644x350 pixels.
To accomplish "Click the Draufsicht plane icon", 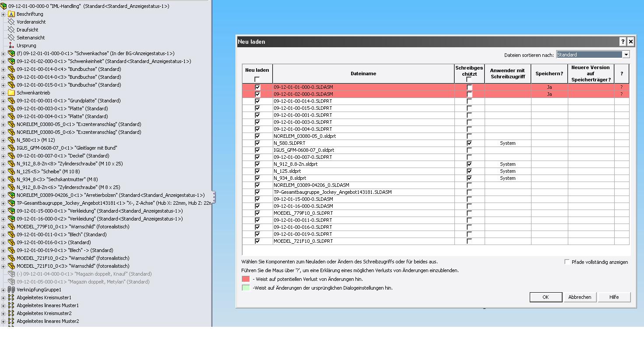I will pyautogui.click(x=11, y=30).
